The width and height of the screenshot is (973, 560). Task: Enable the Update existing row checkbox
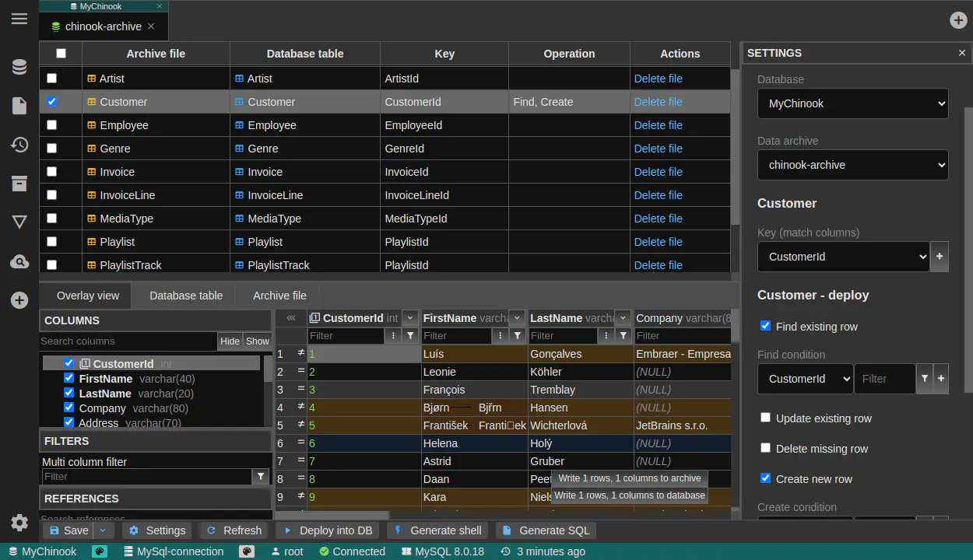[x=765, y=418]
